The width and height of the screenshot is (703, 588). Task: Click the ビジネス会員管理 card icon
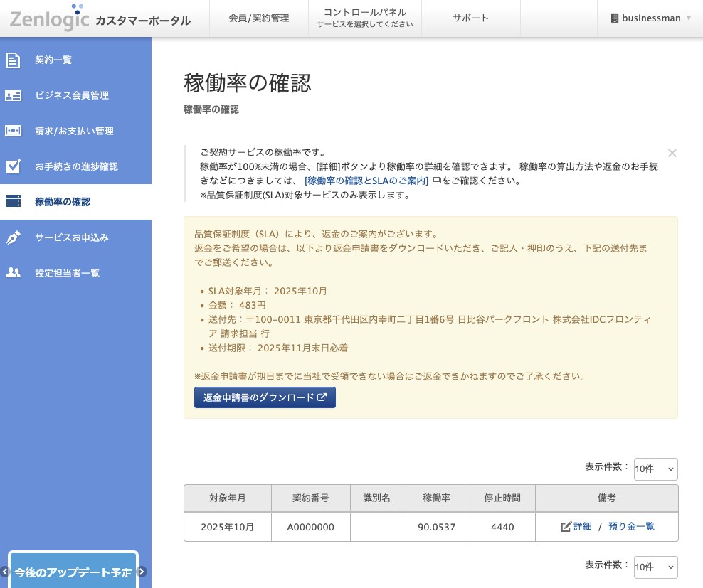point(14,95)
